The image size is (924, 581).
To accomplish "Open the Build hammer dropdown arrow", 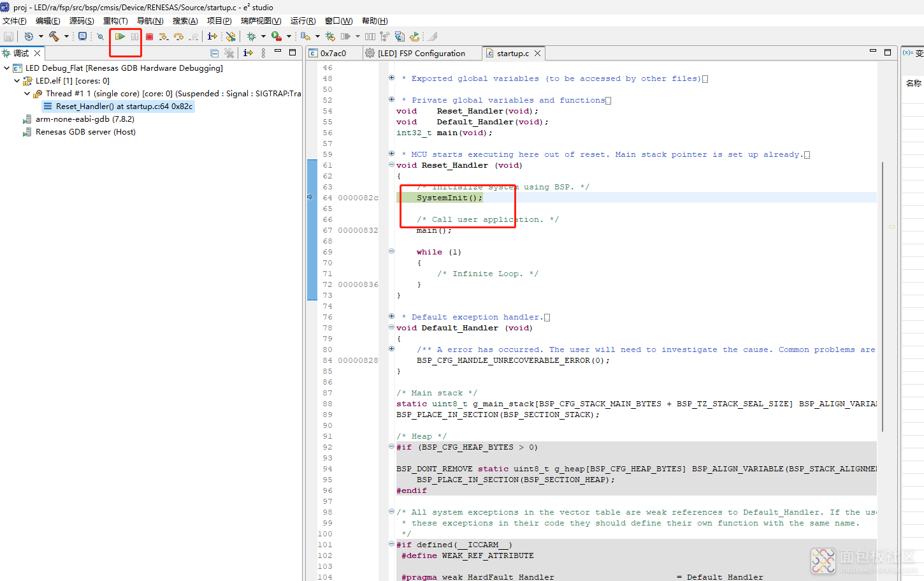I will (66, 36).
